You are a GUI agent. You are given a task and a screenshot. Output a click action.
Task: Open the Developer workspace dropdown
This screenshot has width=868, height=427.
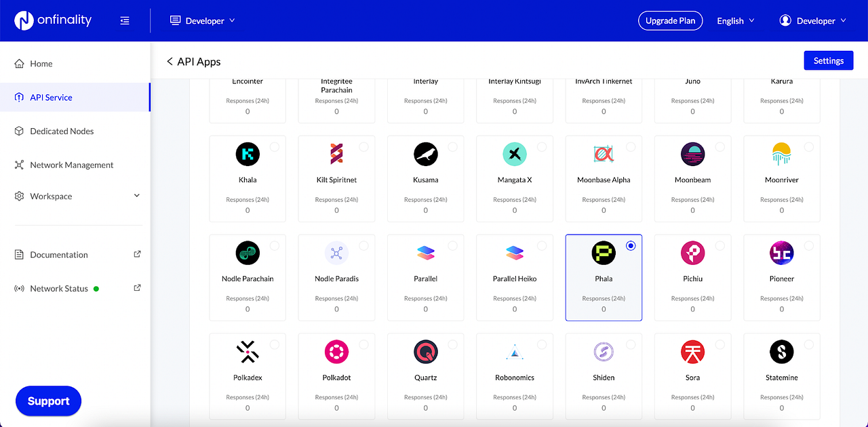point(203,21)
